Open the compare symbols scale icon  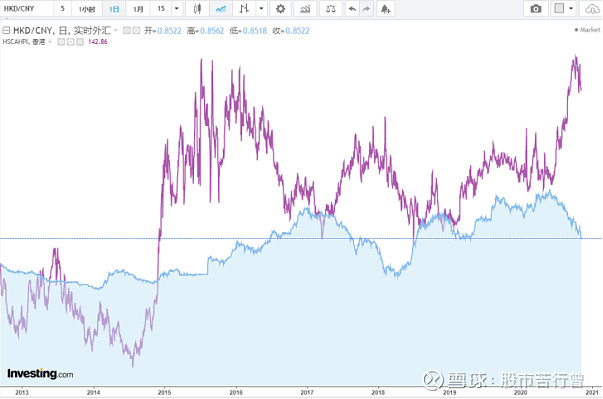331,8
